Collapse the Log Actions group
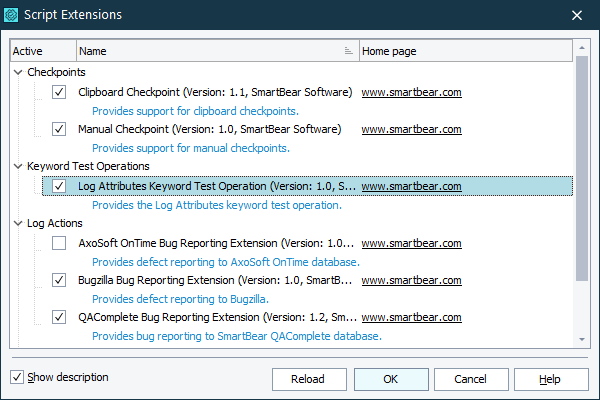This screenshot has height=400, width=600. [19, 223]
